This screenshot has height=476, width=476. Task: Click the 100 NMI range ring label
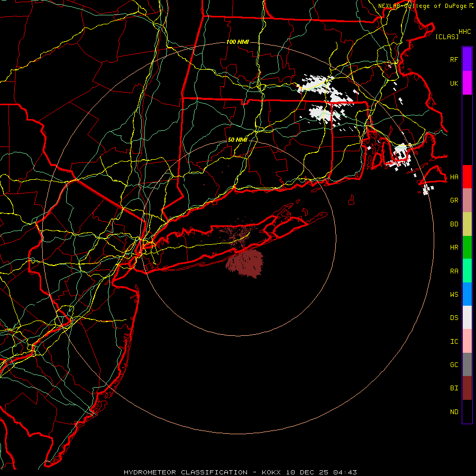(x=237, y=42)
